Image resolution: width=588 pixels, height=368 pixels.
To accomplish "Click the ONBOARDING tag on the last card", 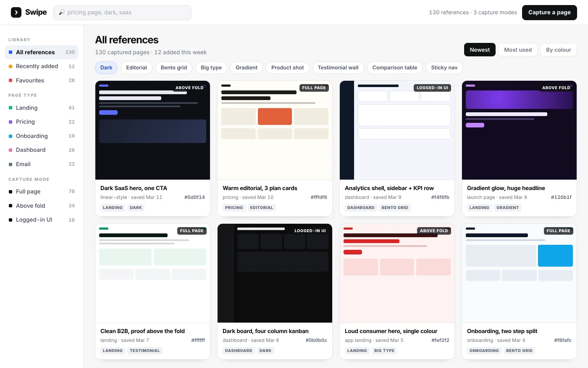I will click(484, 351).
